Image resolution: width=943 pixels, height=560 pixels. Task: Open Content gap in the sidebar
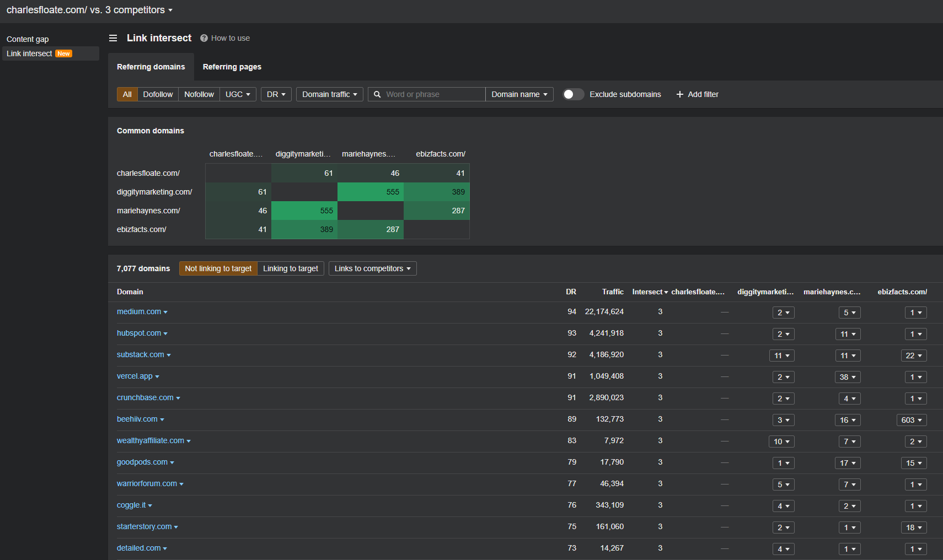(x=28, y=39)
